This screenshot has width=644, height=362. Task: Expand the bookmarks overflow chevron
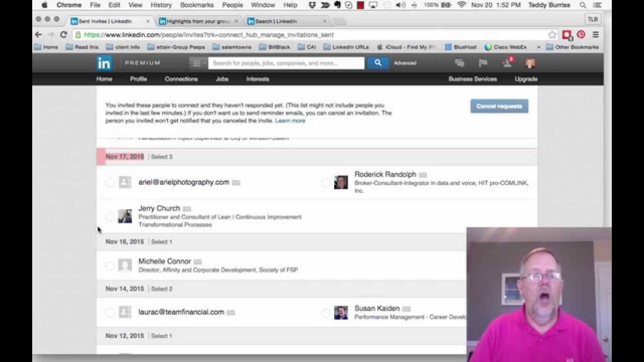[x=538, y=47]
